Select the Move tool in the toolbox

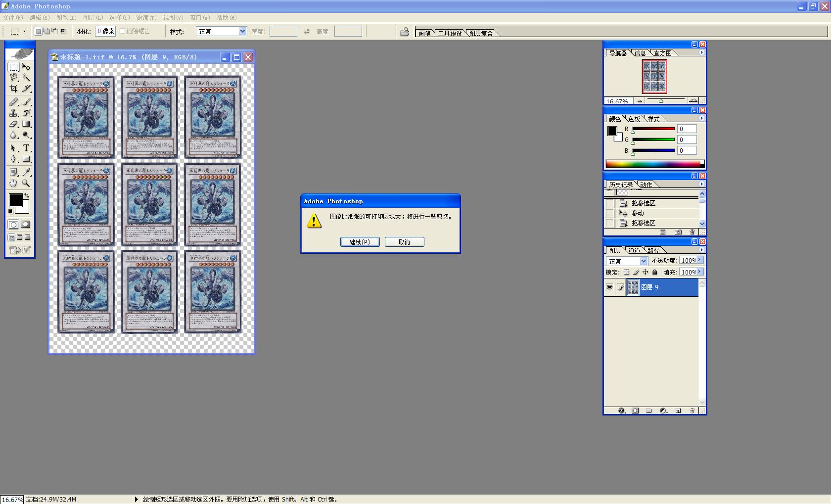coord(26,67)
